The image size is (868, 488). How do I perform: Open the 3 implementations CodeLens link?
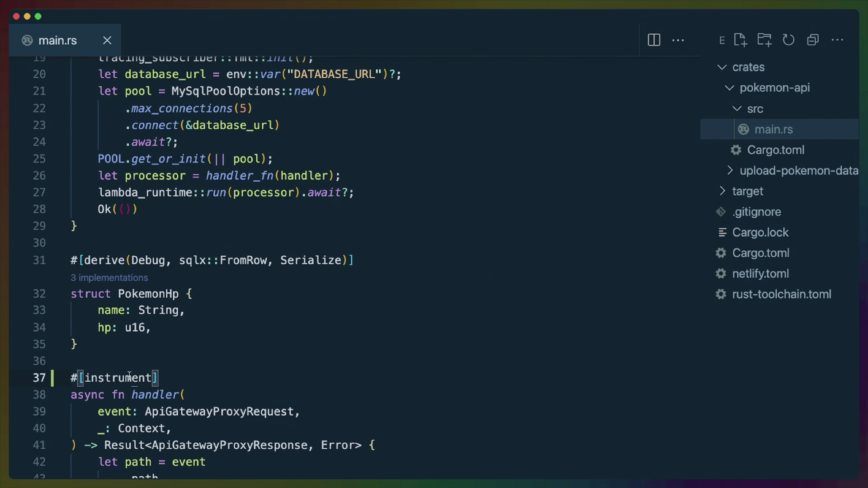coord(109,277)
